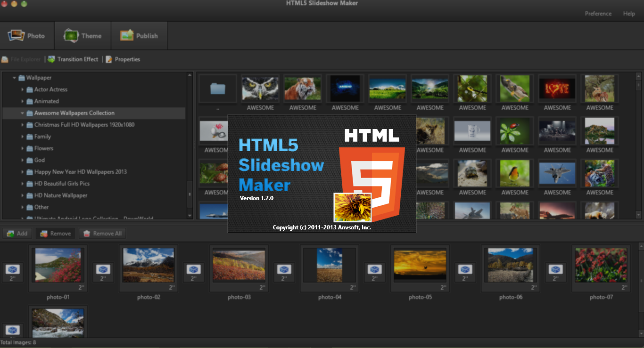Image resolution: width=644 pixels, height=348 pixels.
Task: Open Transition Effect settings
Action: click(x=73, y=59)
